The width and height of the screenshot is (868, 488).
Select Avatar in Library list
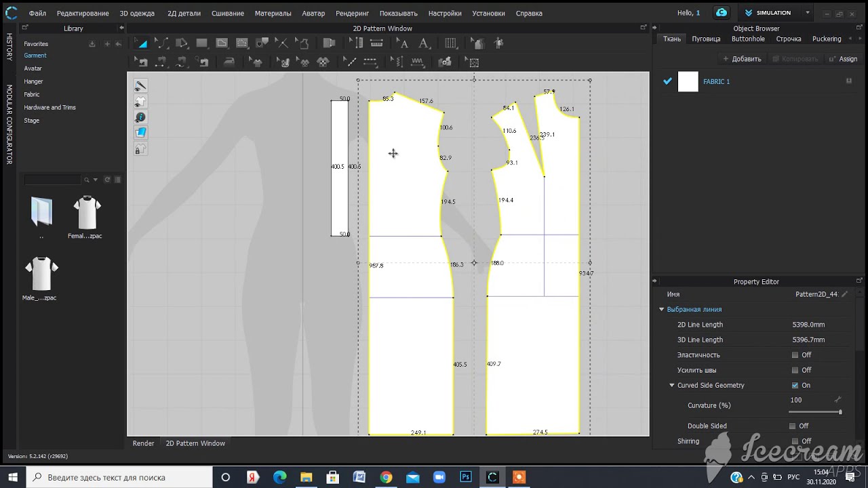[33, 68]
